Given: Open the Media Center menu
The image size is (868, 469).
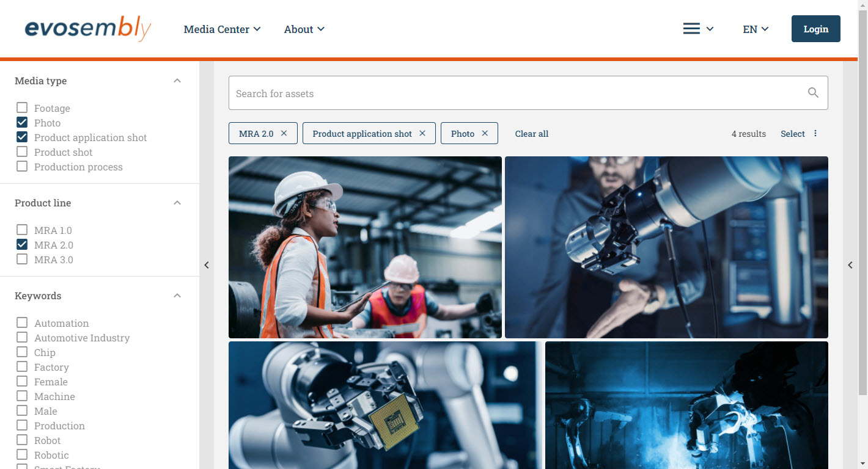Looking at the screenshot, I should (222, 29).
